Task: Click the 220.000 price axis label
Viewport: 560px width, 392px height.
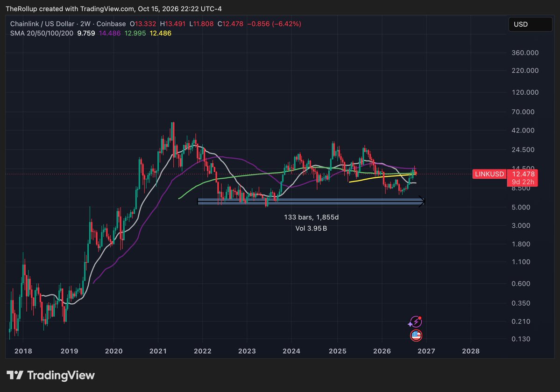Action: 525,70
